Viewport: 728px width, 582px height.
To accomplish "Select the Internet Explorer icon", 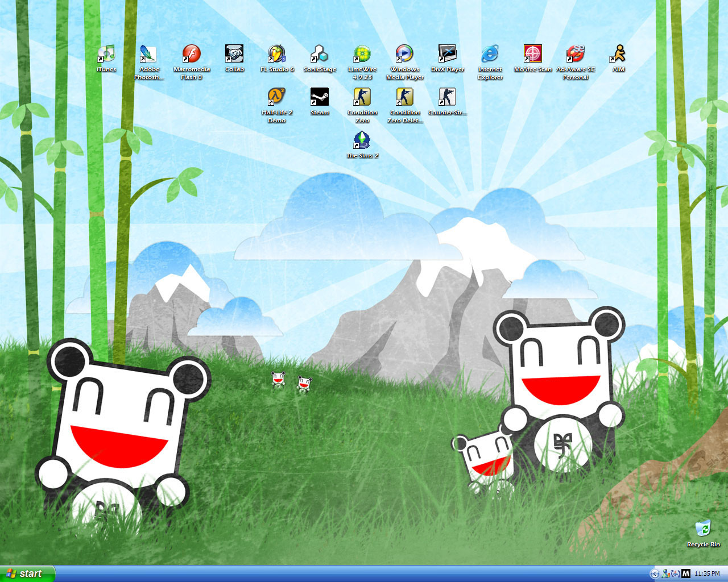I will 490,54.
